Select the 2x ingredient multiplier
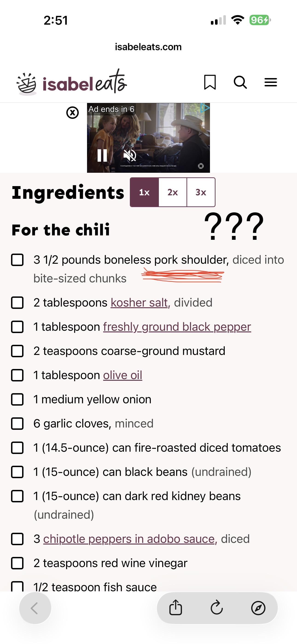Viewport: 297px width, 644px height. (172, 192)
